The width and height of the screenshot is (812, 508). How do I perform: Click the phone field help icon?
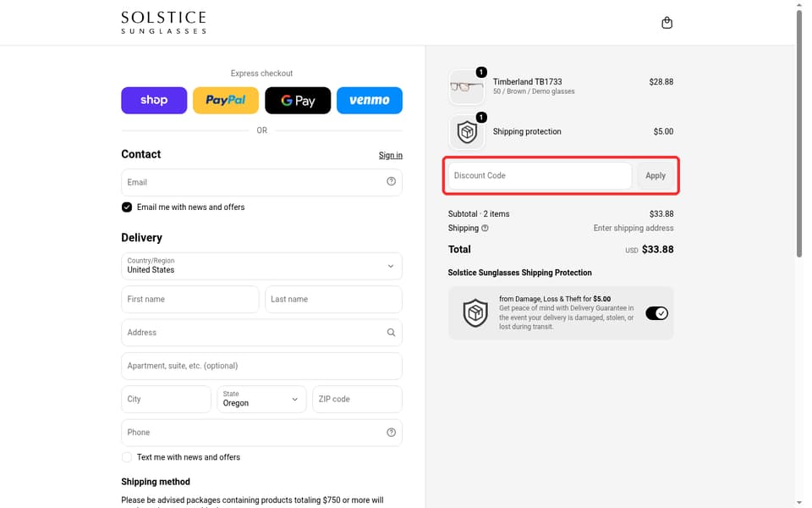click(x=391, y=433)
